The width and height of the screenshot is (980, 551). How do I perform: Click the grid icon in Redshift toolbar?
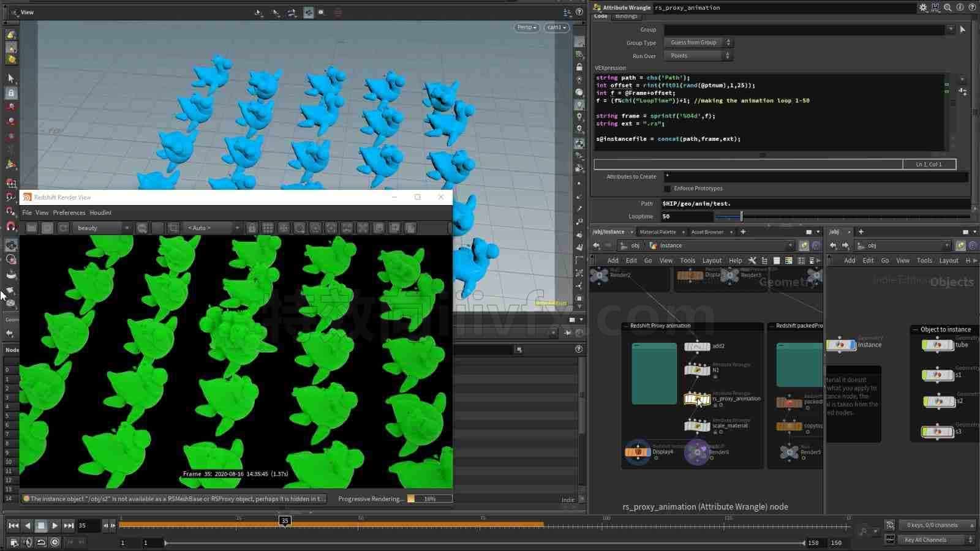tap(268, 228)
